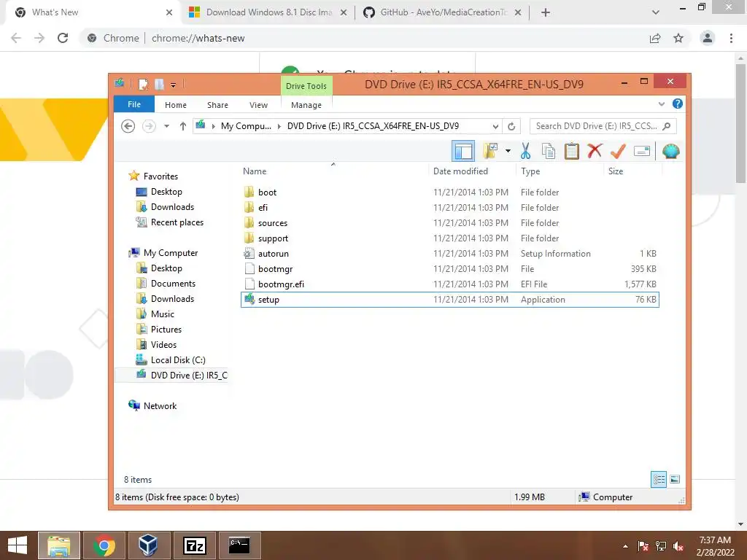
Task: Open the Manage ribbon tab
Action: pyautogui.click(x=306, y=105)
